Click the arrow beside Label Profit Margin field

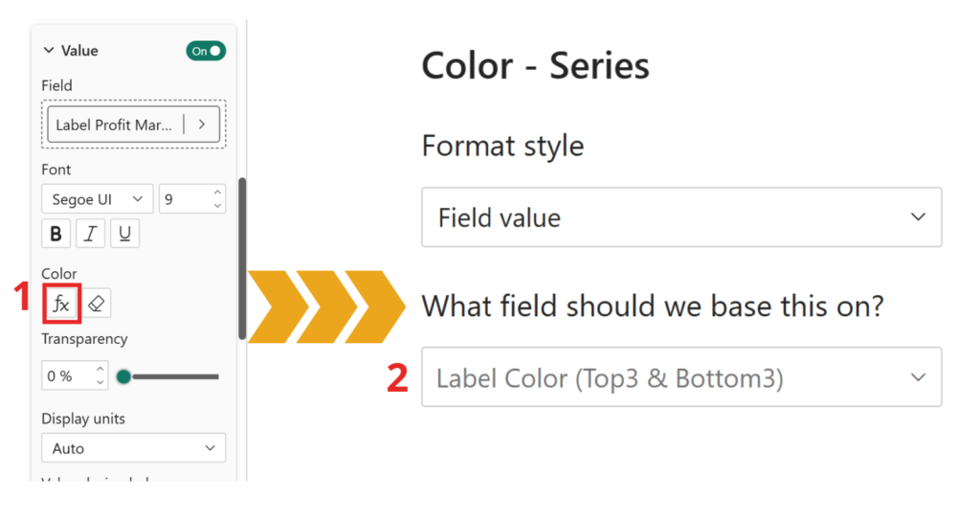point(202,125)
